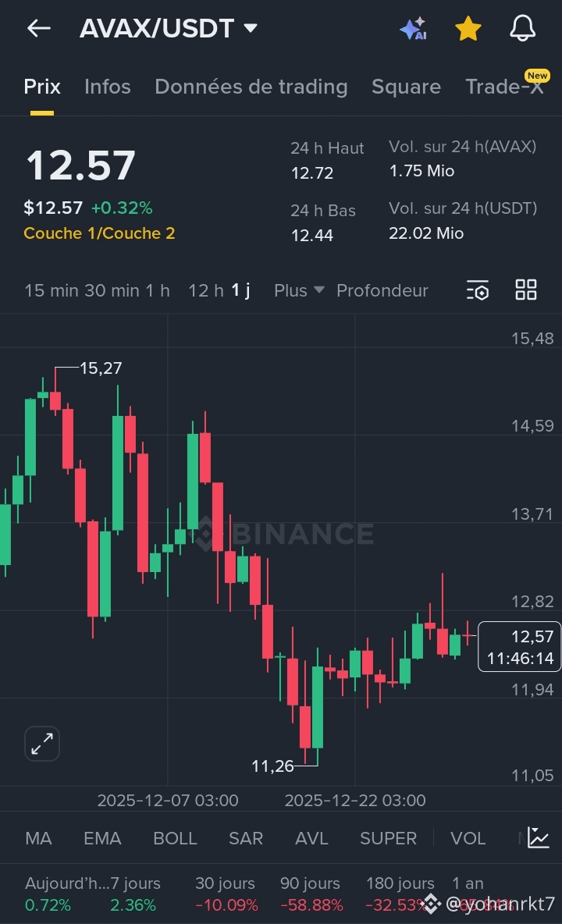Select the 1 j interval
Screen dimensions: 562x924
(x=240, y=290)
